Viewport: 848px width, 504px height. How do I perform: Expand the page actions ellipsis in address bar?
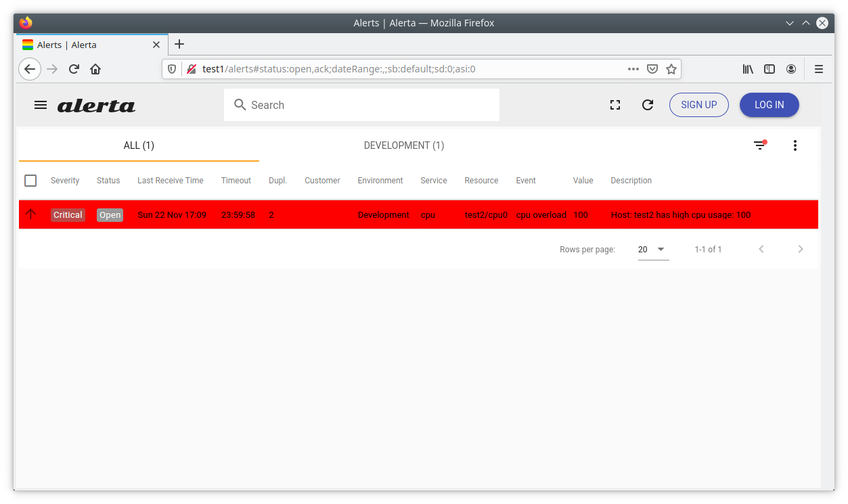(633, 68)
